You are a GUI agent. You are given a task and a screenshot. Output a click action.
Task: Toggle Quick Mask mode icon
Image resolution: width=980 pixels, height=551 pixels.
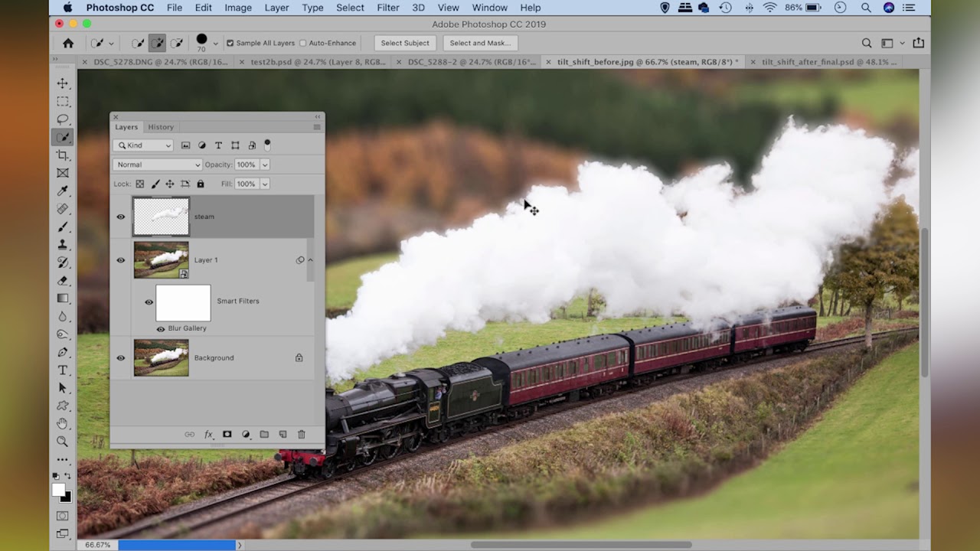(x=63, y=516)
